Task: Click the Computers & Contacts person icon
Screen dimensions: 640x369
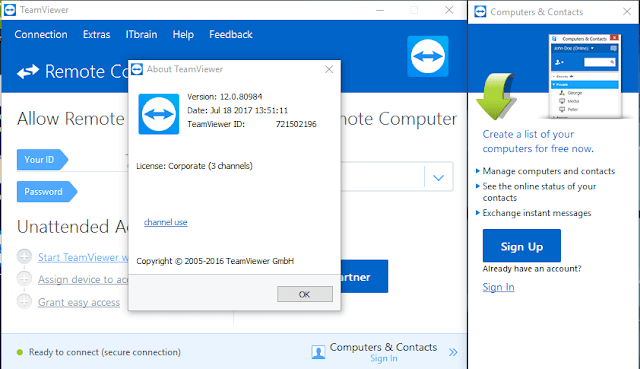Action: coord(318,352)
